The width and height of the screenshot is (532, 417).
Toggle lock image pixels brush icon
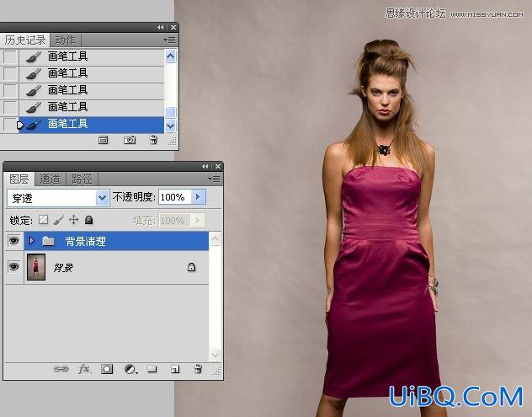[58, 220]
